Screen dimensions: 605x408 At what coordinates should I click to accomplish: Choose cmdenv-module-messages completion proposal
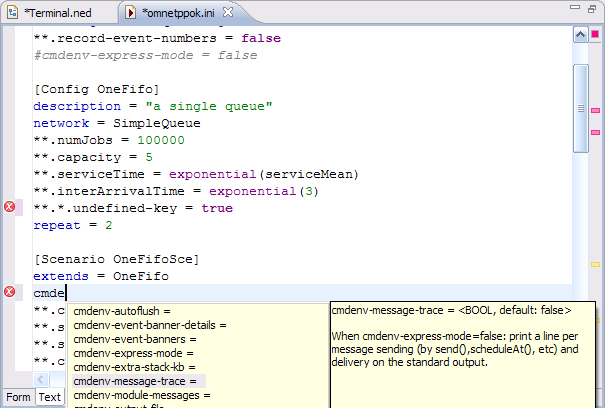142,395
